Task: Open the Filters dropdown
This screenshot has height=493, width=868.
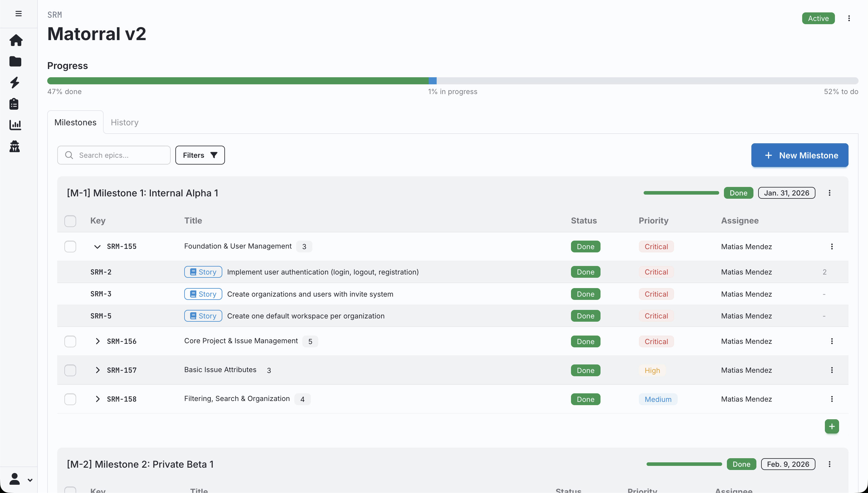Action: pos(200,155)
